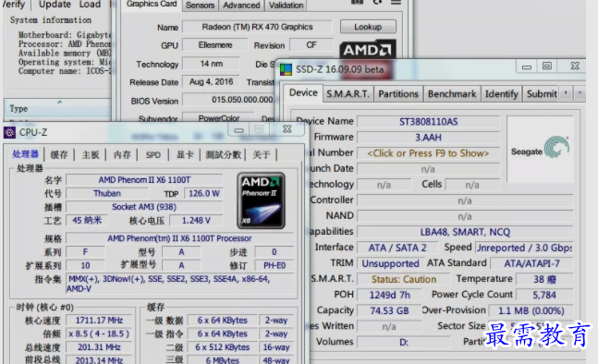The width and height of the screenshot is (598, 364).
Task: Open the 内存 tab in CPU-Z
Action: (122, 155)
